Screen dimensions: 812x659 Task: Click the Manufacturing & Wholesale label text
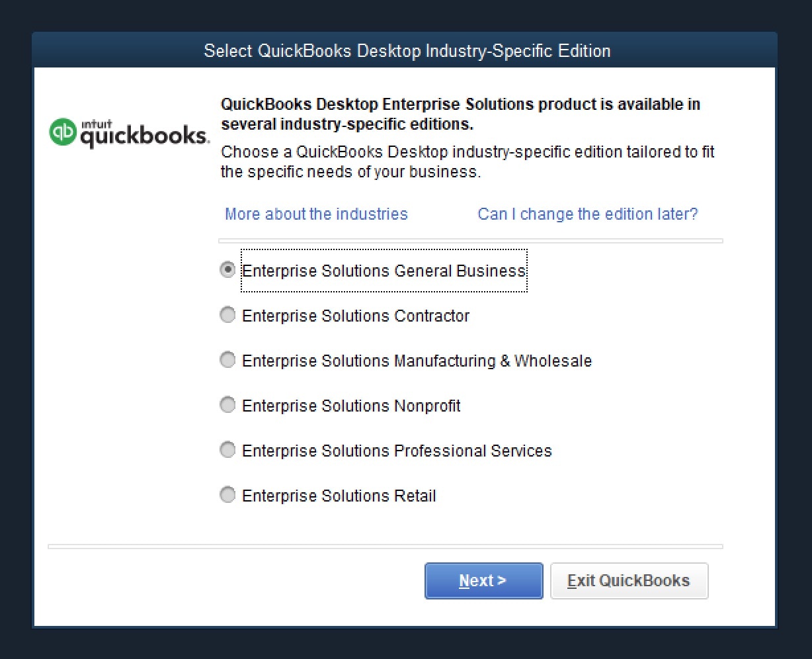point(417,361)
